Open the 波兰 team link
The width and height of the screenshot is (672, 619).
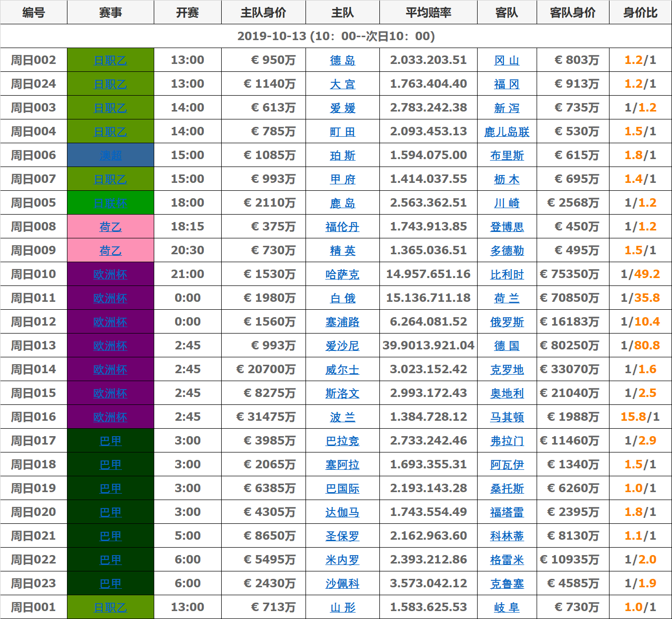pos(343,417)
